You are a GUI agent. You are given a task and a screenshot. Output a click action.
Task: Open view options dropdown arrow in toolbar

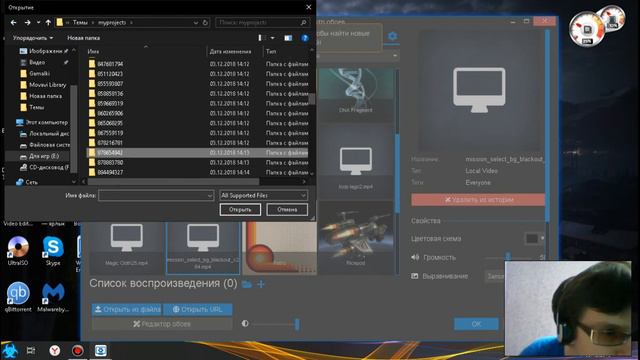pyautogui.click(x=272, y=38)
